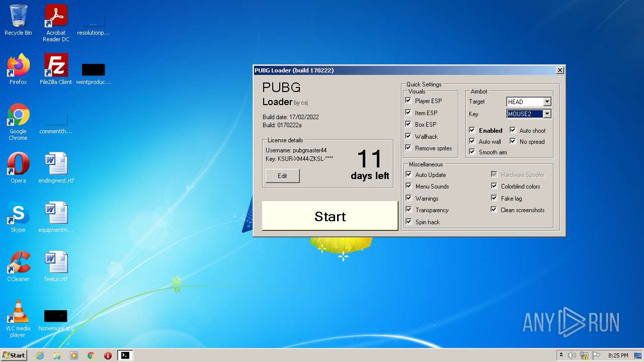Click the volume speaker tray icon

572,355
